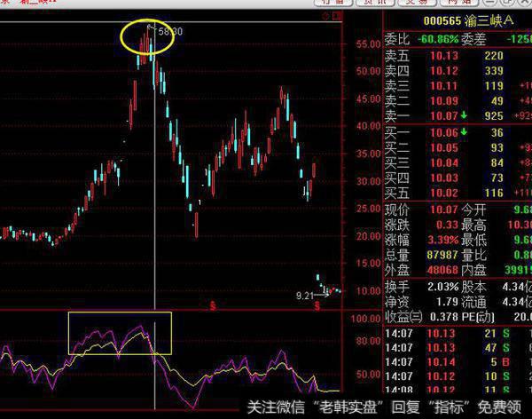Click the 换手 value 2.03%
Image resolution: width=532 pixels, height=419 pixels.
[x=442, y=287]
